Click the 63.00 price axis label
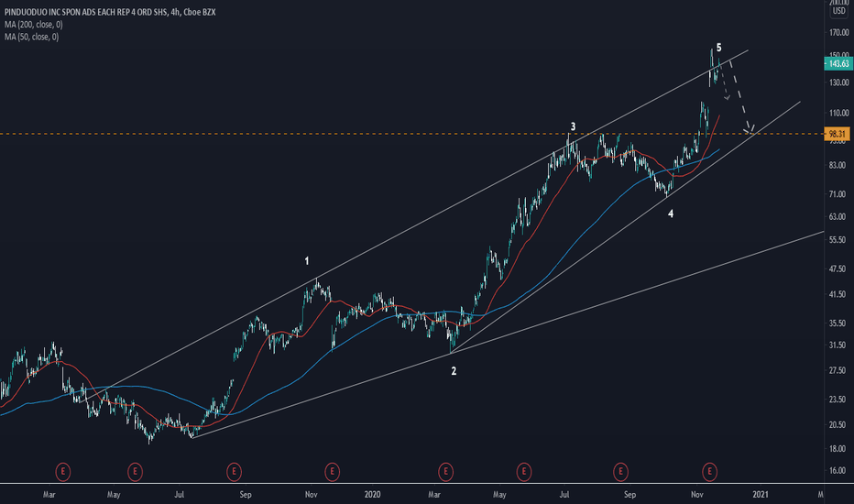The image size is (854, 504). [839, 217]
